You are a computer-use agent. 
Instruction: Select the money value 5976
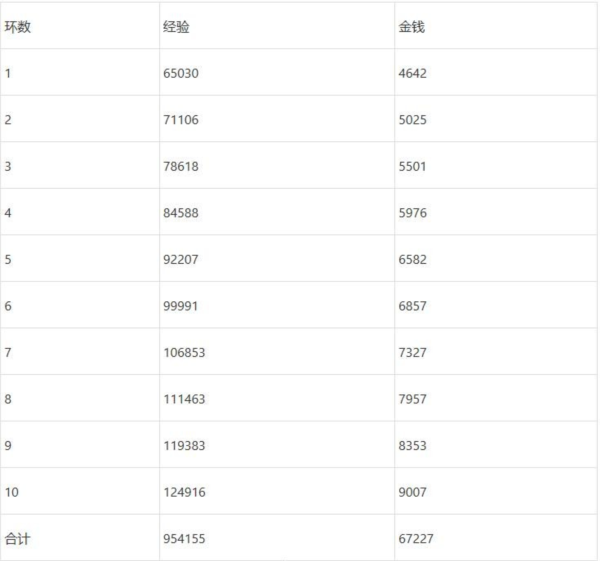pos(412,213)
